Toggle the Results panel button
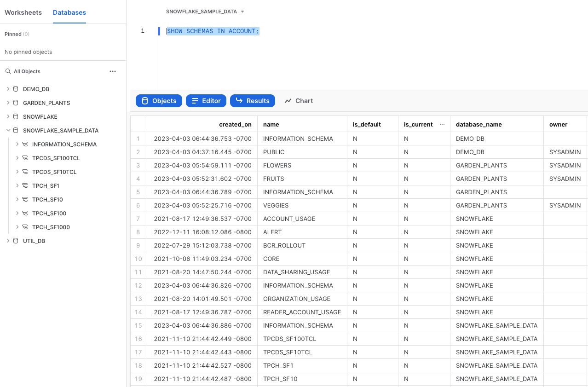Image resolution: width=588 pixels, height=387 pixels. pos(253,101)
